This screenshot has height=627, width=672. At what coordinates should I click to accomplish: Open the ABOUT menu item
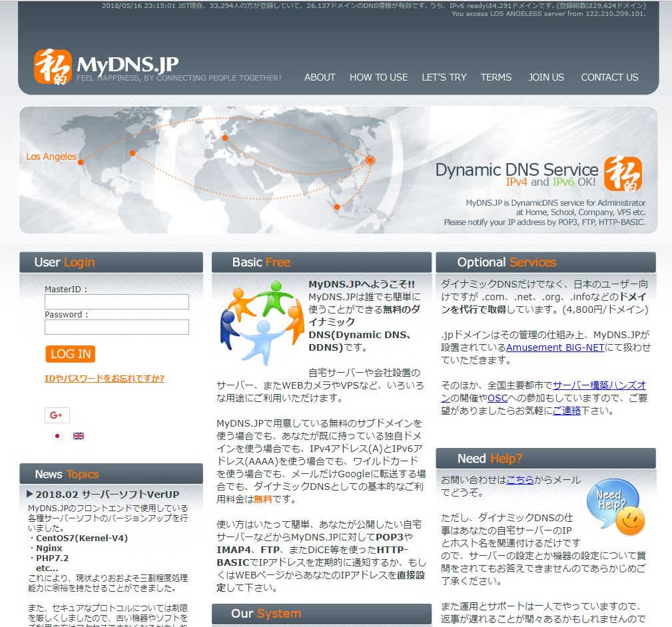pyautogui.click(x=320, y=77)
